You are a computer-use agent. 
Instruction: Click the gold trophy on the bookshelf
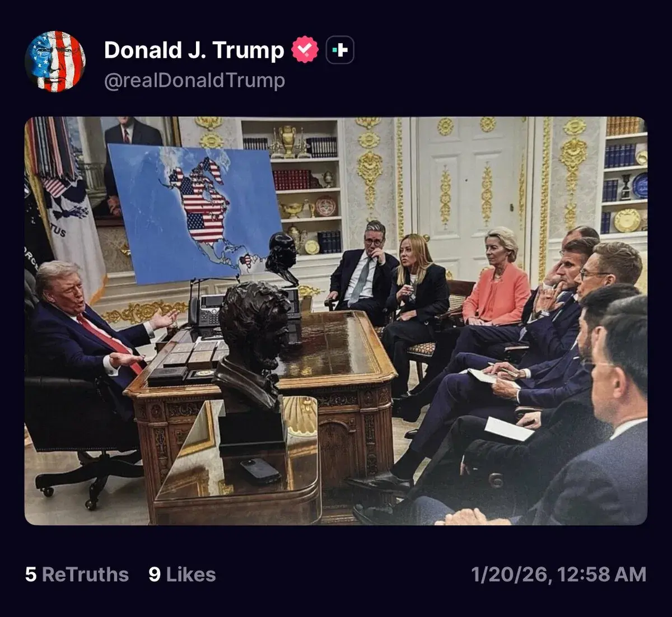pos(288,140)
